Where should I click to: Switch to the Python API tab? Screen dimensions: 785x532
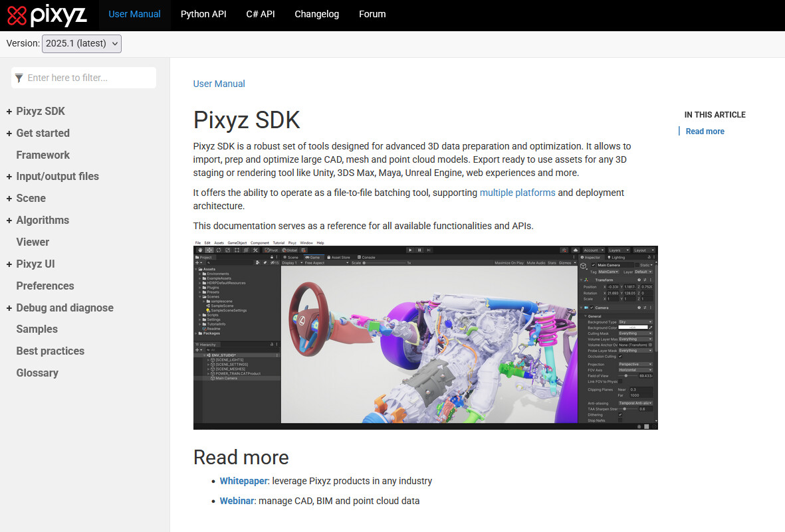[203, 14]
